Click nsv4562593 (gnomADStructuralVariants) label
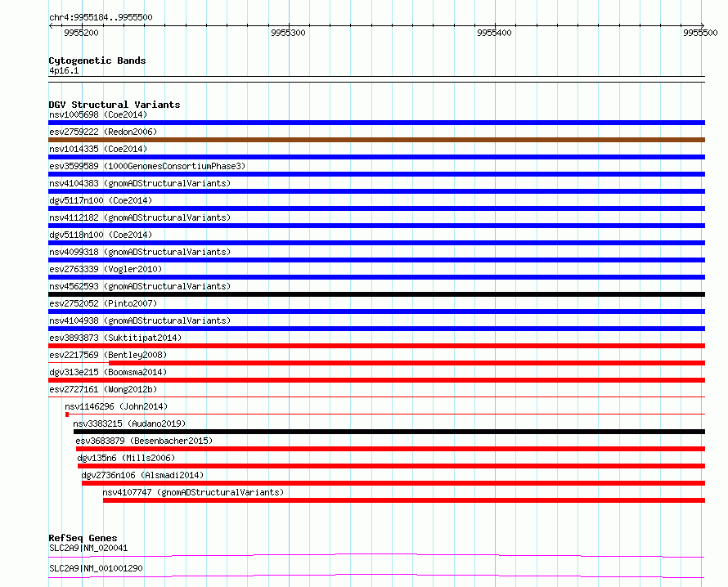Screen dimensions: 728x587 [x=140, y=286]
